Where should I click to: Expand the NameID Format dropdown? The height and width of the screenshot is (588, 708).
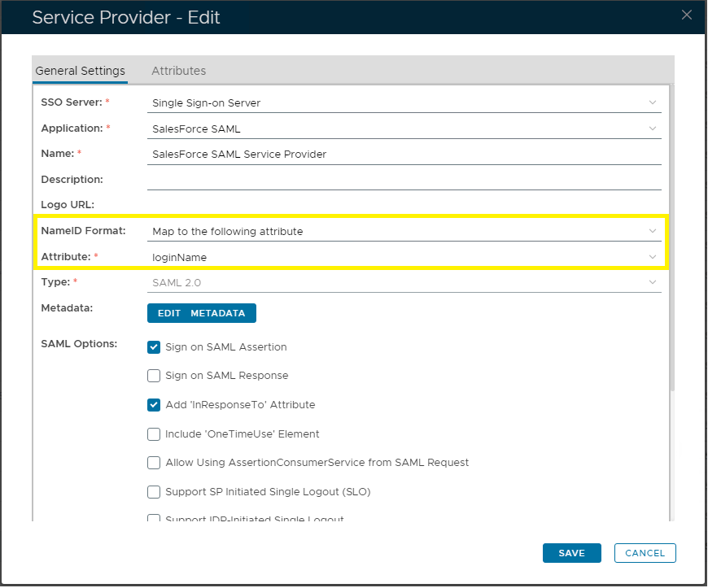[x=652, y=232]
